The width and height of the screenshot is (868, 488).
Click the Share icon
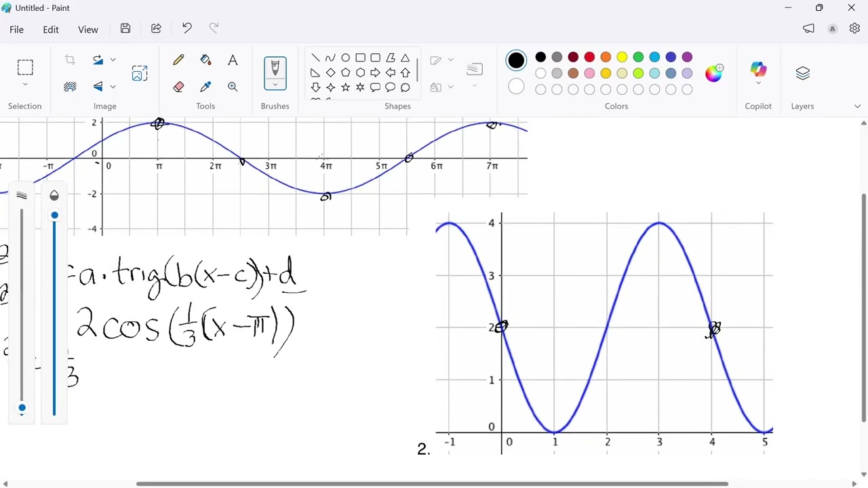(156, 28)
